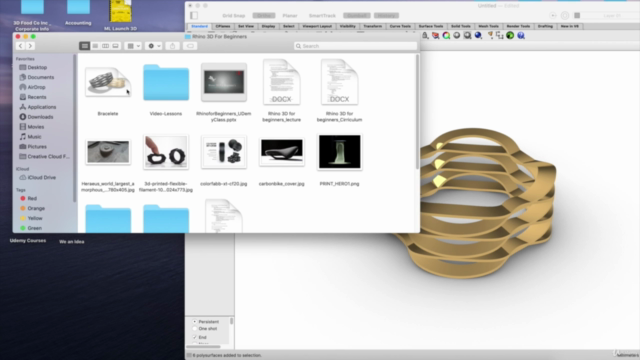
Task: Go back in Finder window
Action: tap(20, 46)
